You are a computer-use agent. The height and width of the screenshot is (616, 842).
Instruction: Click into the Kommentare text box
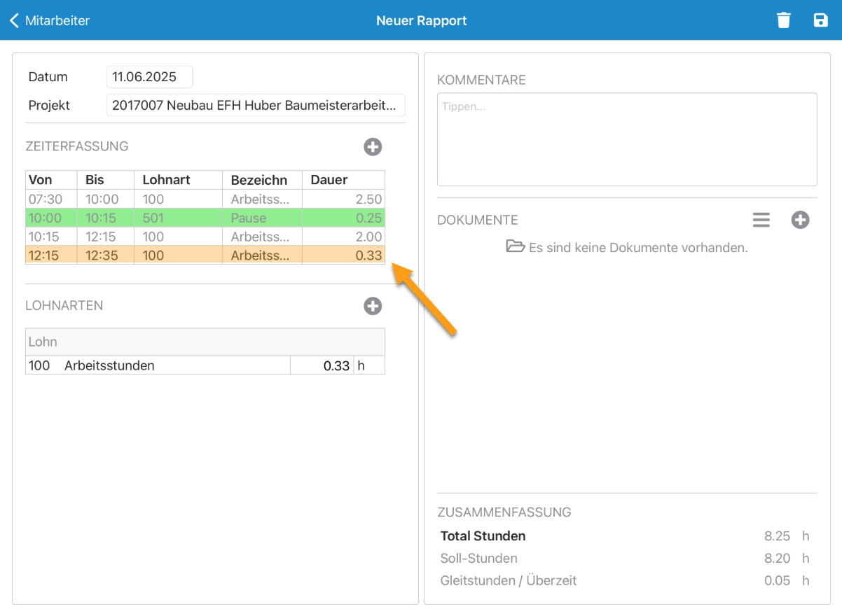click(627, 139)
